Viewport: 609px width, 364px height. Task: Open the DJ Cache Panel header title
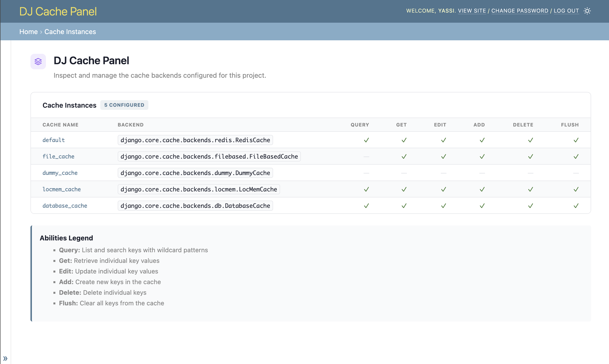58,11
